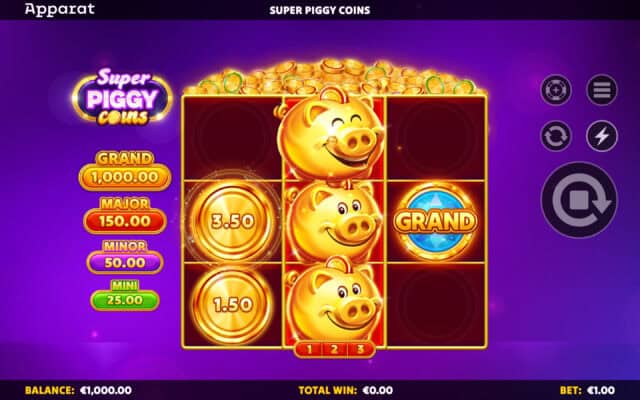Image resolution: width=640 pixels, height=400 pixels.
Task: Click the Apparat brand logo
Action: coord(60,9)
